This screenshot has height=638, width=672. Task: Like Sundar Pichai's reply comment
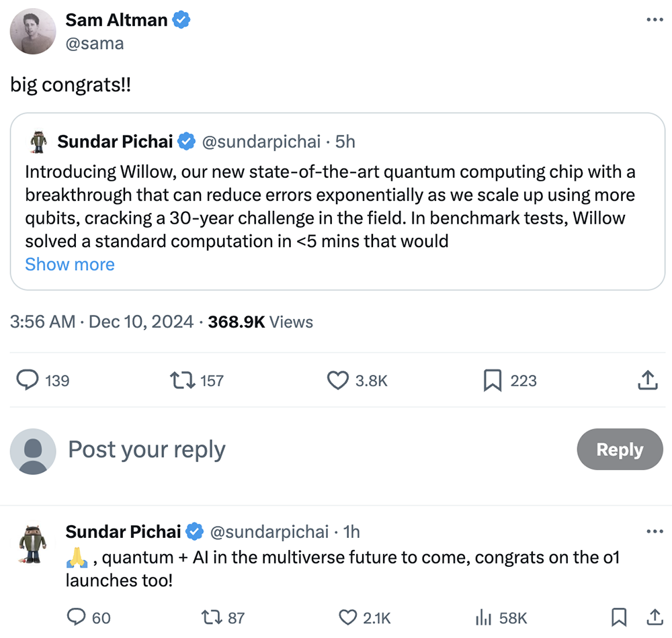[347, 617]
